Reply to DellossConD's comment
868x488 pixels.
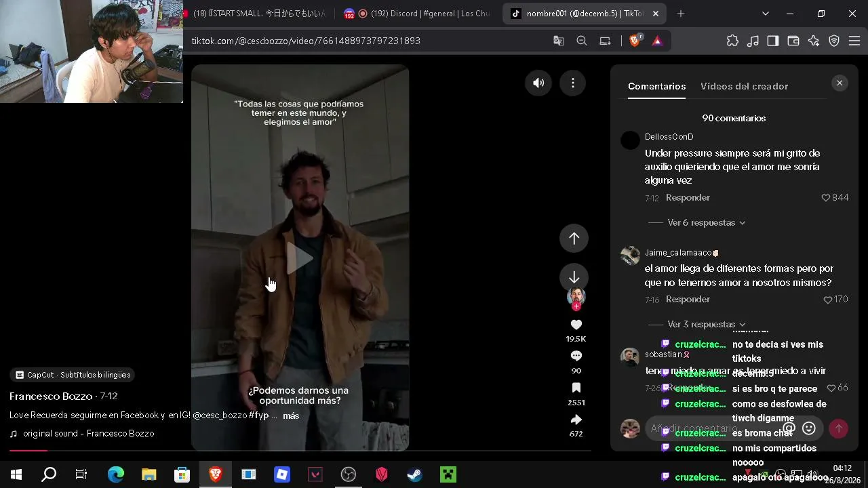pos(688,198)
